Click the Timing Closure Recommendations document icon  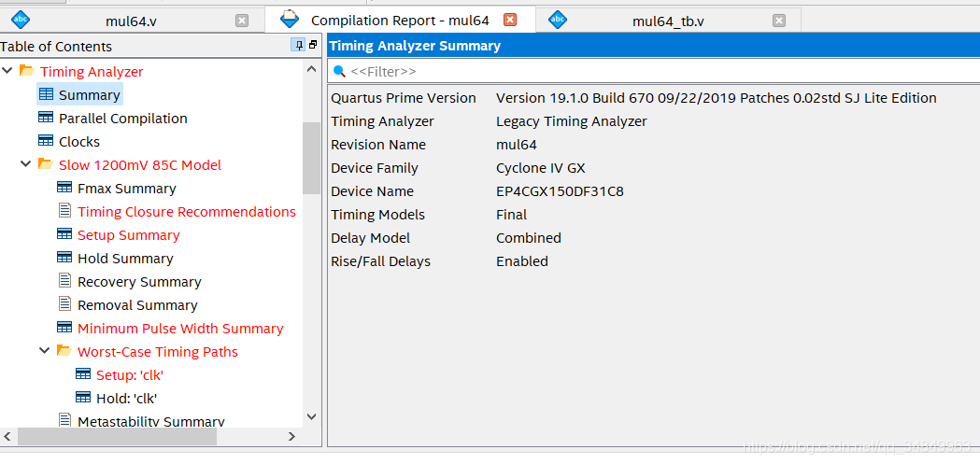tap(65, 210)
